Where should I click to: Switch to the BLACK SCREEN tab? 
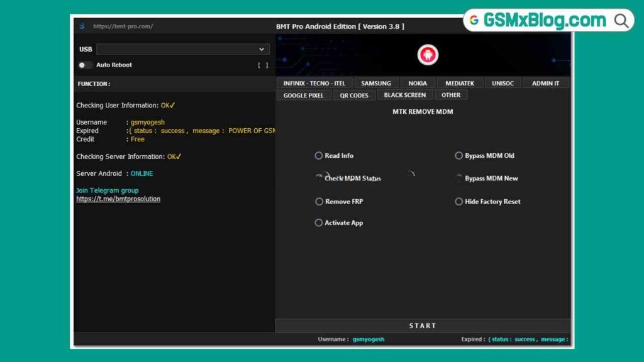point(405,96)
